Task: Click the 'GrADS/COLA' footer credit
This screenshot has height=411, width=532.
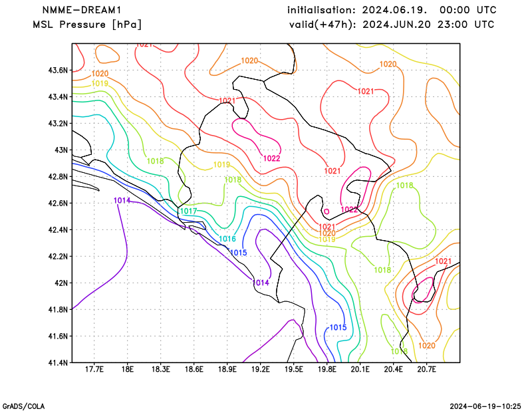Action: 23,406
